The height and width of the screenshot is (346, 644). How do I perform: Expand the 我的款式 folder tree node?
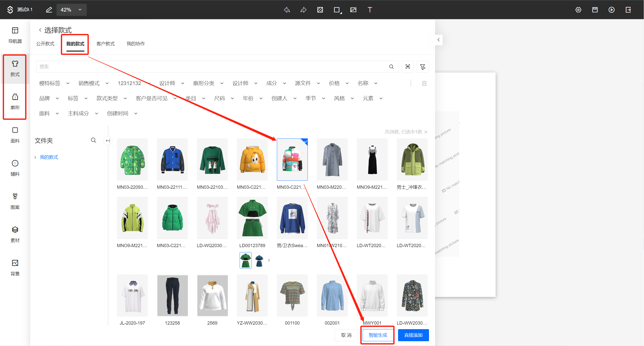coord(35,157)
